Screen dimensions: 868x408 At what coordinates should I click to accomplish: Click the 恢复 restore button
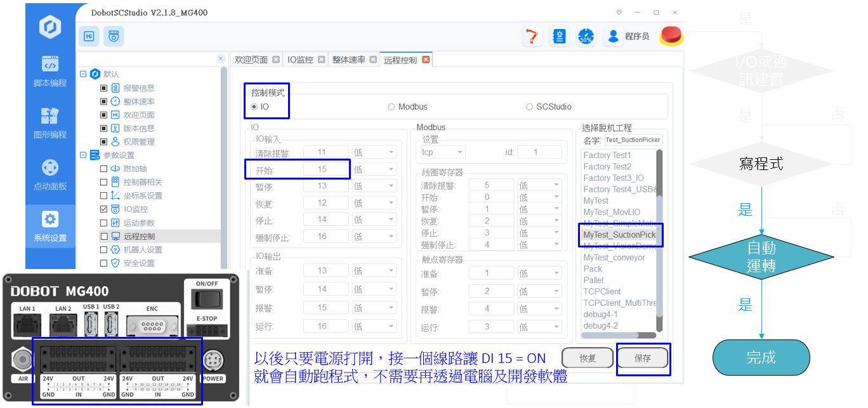tap(588, 359)
